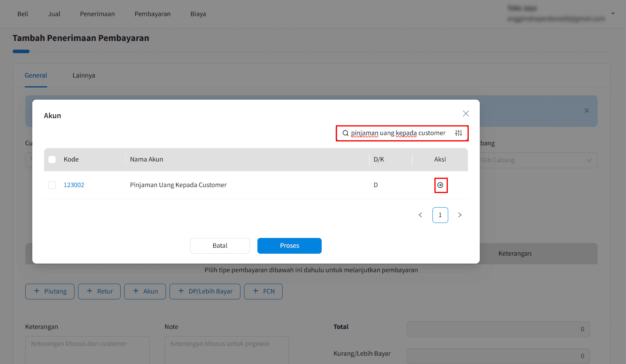Screen dimensions: 626x364
Task: Open the user account dropdown arrow
Action: [x=613, y=14]
